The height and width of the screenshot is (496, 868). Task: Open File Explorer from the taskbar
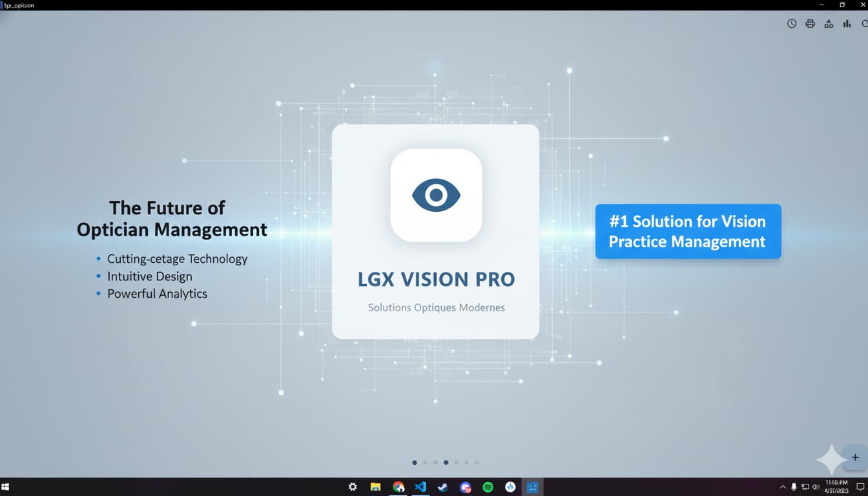point(375,487)
